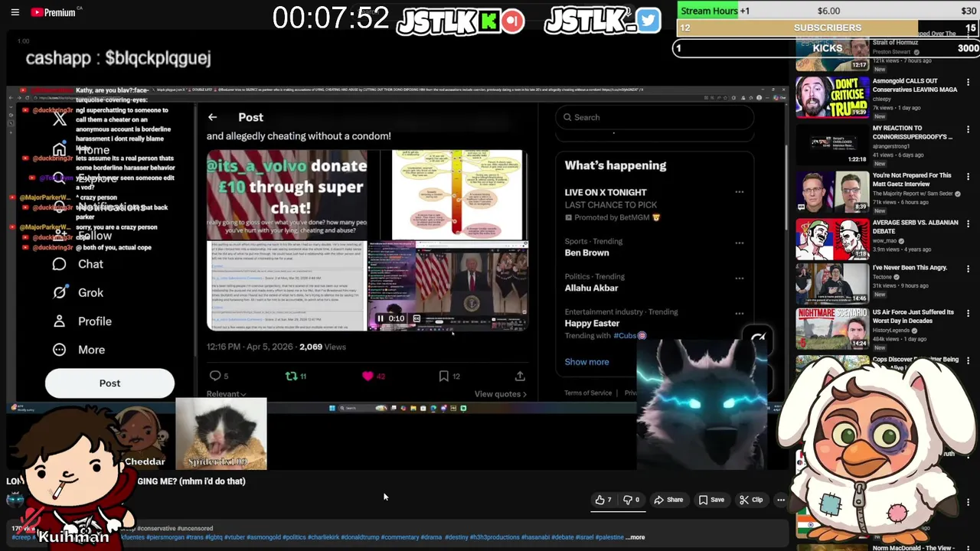This screenshot has height=551, width=980.
Task: Go back with the Post arrow
Action: tap(213, 117)
